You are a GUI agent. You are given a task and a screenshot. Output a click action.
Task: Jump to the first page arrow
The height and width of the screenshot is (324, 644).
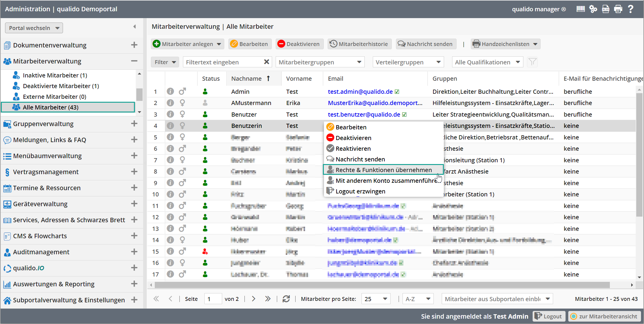156,299
